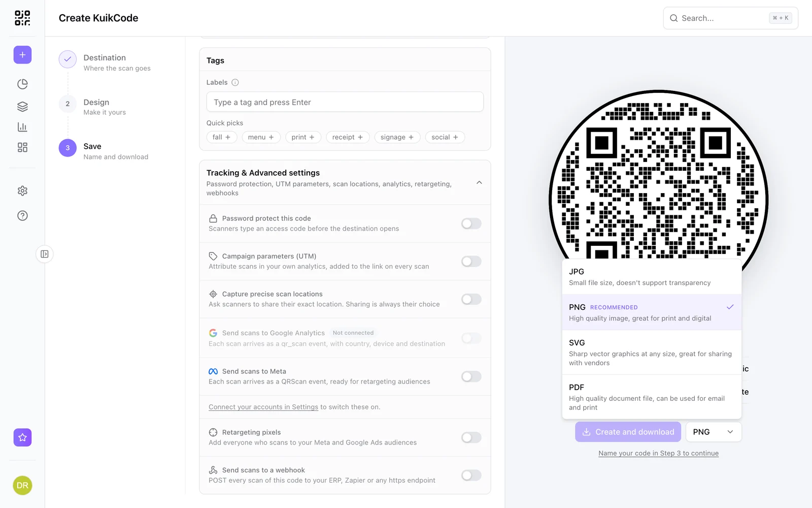The height and width of the screenshot is (508, 812).
Task: Enable Send scans to Meta switch
Action: point(471,376)
